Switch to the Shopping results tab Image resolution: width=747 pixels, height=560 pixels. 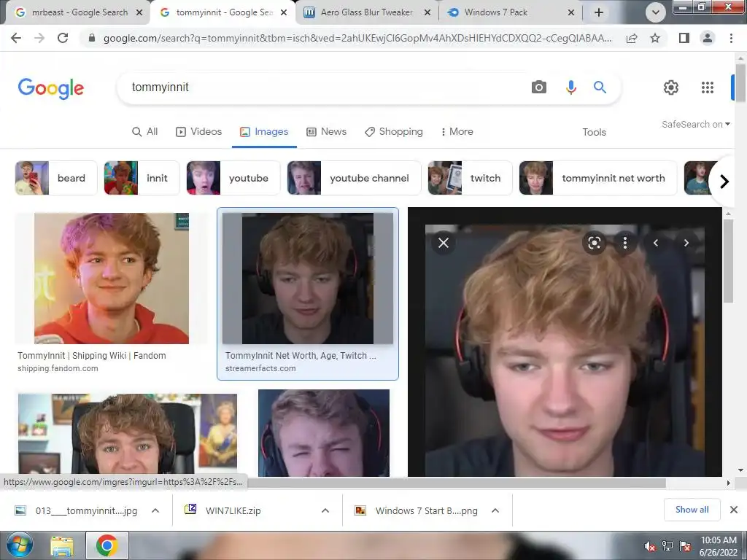[x=393, y=131]
